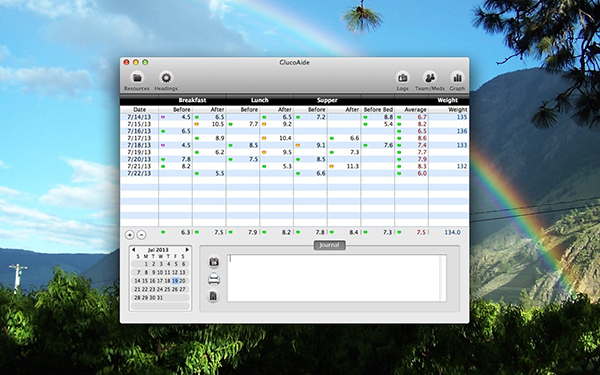Go to next month in calendar
This screenshot has width=600, height=375.
pos(187,249)
